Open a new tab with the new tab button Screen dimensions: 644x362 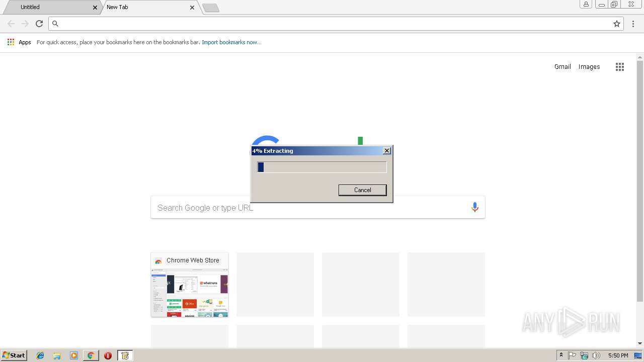click(210, 8)
